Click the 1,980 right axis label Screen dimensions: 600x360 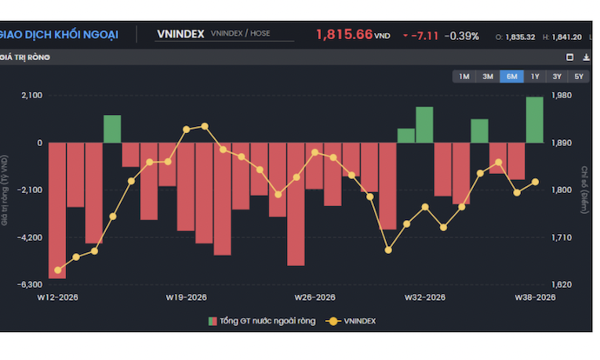click(x=561, y=95)
